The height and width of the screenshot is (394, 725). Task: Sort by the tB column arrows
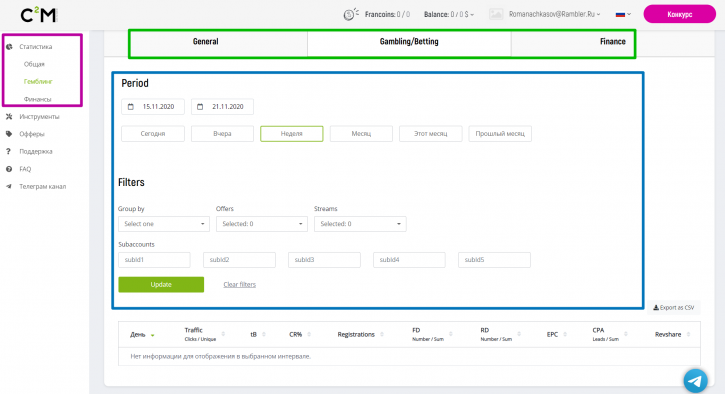pos(264,334)
